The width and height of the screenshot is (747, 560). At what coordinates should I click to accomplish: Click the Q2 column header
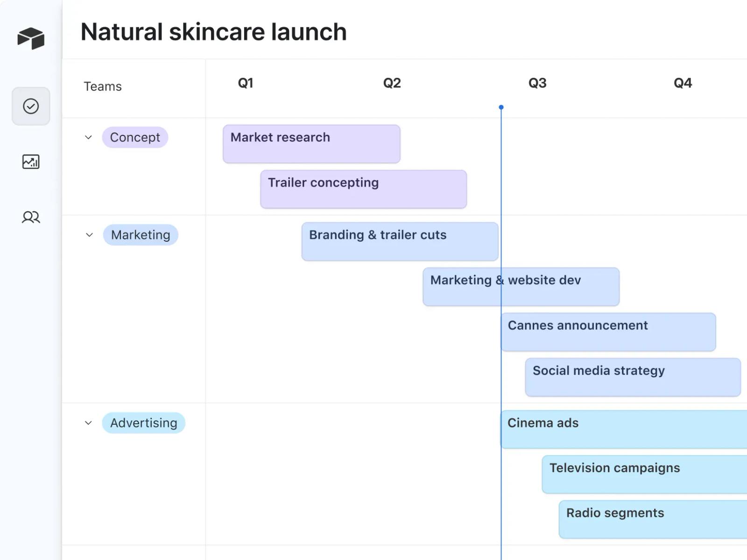click(392, 83)
